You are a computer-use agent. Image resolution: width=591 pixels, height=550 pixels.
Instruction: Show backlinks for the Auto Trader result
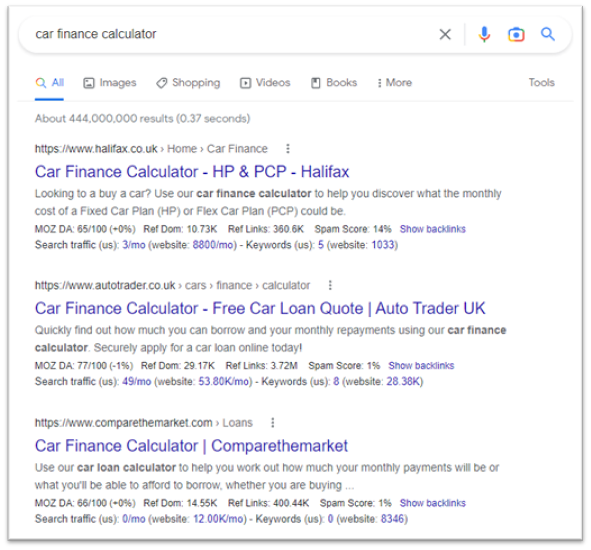point(421,366)
